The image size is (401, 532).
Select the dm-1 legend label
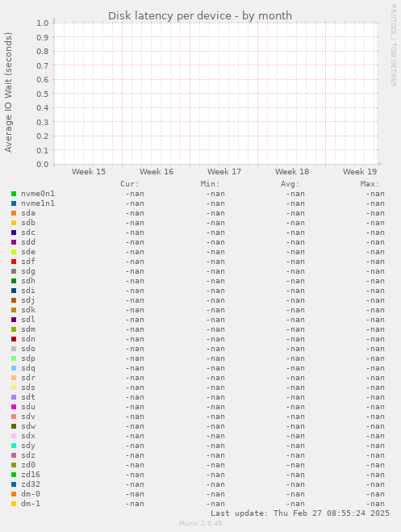31,504
